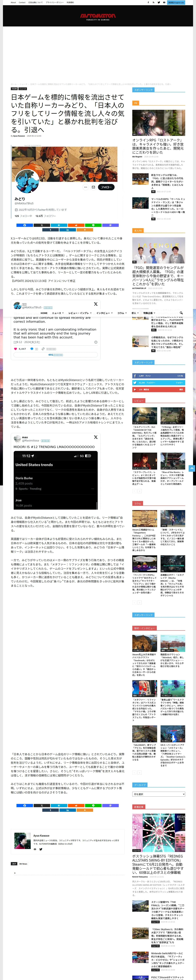Open the ラセングル recruitment article thumbnail
The image size is (196, 980).
pos(159,251)
